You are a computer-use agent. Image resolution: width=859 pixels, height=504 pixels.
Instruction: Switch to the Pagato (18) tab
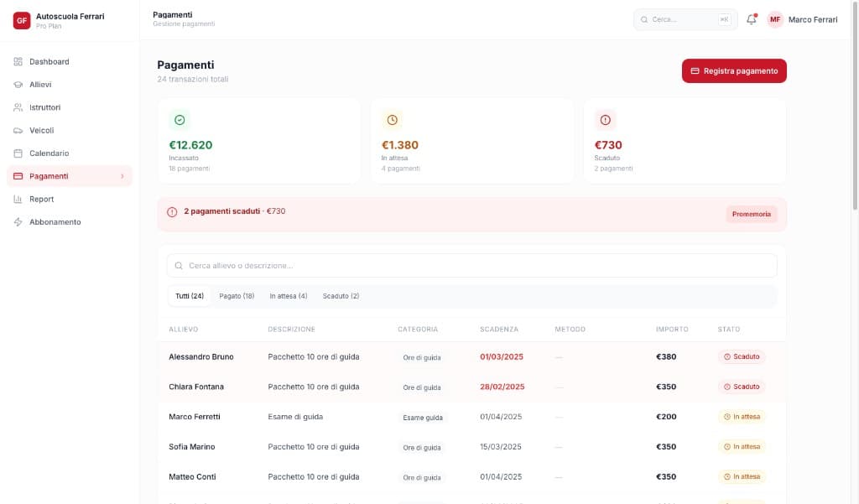tap(235, 295)
